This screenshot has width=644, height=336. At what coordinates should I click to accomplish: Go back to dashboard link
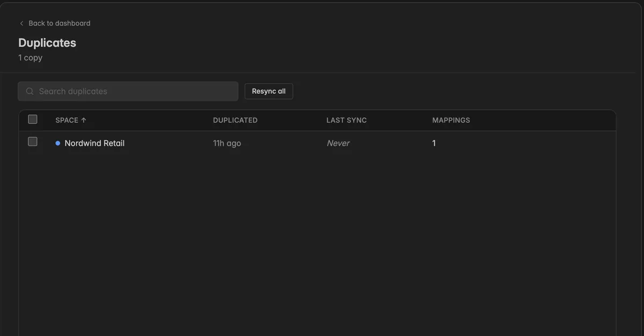(x=55, y=24)
